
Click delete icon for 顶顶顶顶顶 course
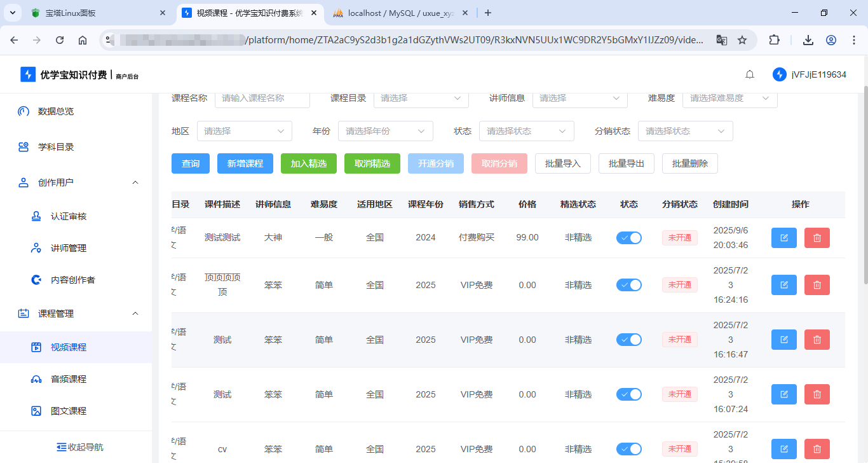pyautogui.click(x=817, y=285)
